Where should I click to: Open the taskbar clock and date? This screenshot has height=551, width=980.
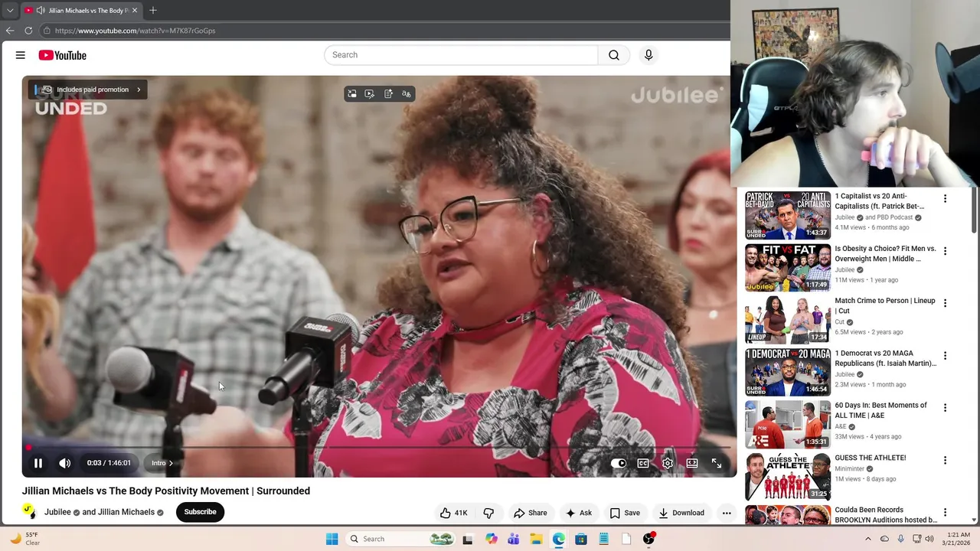tap(958, 539)
